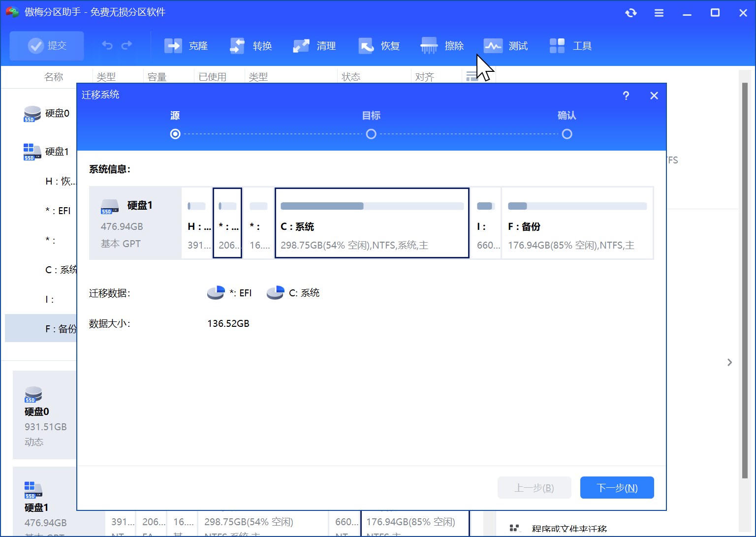This screenshot has height=537, width=756.
Task: Select the C:系统 partition block in dialog
Action: pyautogui.click(x=372, y=222)
